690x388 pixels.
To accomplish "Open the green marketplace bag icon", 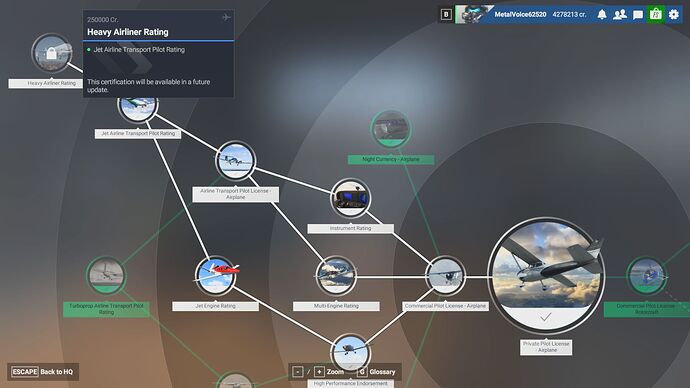I will (x=656, y=15).
